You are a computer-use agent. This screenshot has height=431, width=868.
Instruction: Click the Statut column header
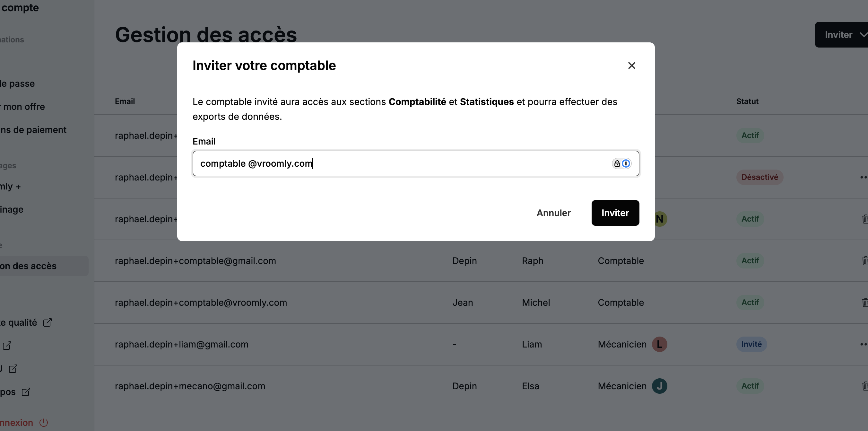pos(747,101)
